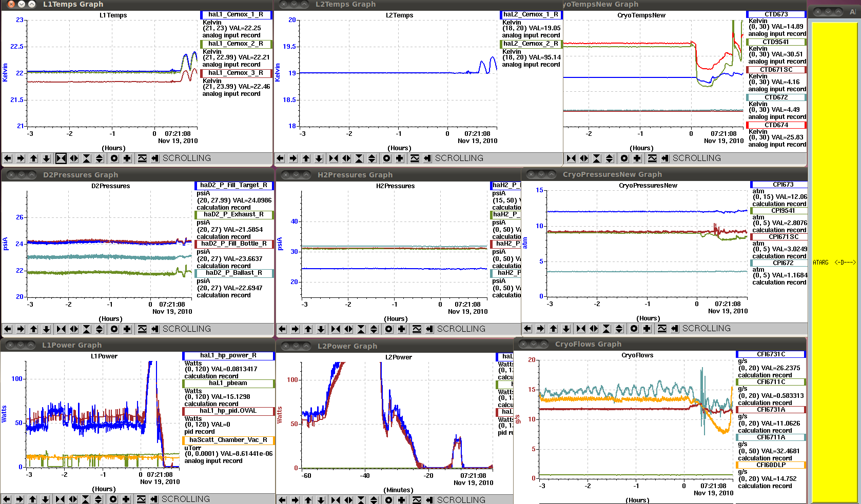The height and width of the screenshot is (504, 861).
Task: Select the haD2_P_Ballast_R legend entry
Action: [234, 273]
